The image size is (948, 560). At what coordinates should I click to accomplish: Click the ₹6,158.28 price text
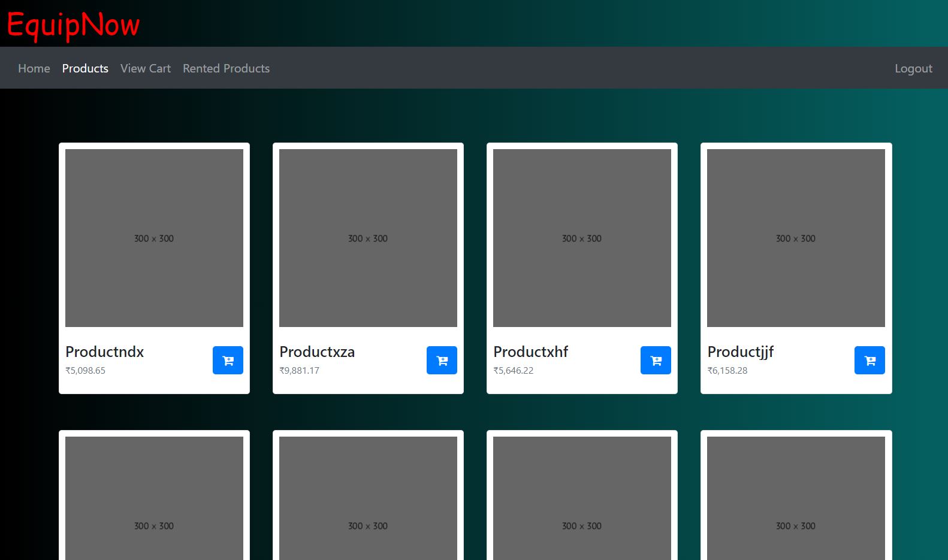pyautogui.click(x=727, y=371)
